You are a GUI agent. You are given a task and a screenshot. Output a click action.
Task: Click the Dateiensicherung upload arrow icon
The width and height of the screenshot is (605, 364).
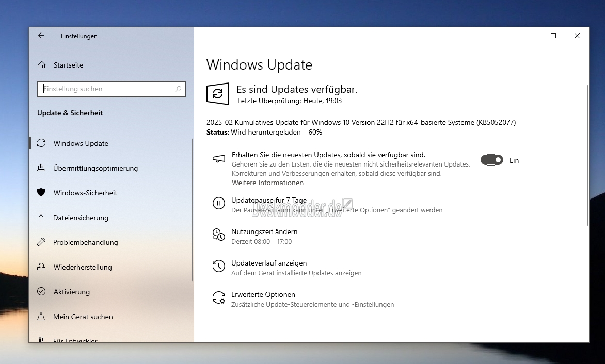(41, 217)
